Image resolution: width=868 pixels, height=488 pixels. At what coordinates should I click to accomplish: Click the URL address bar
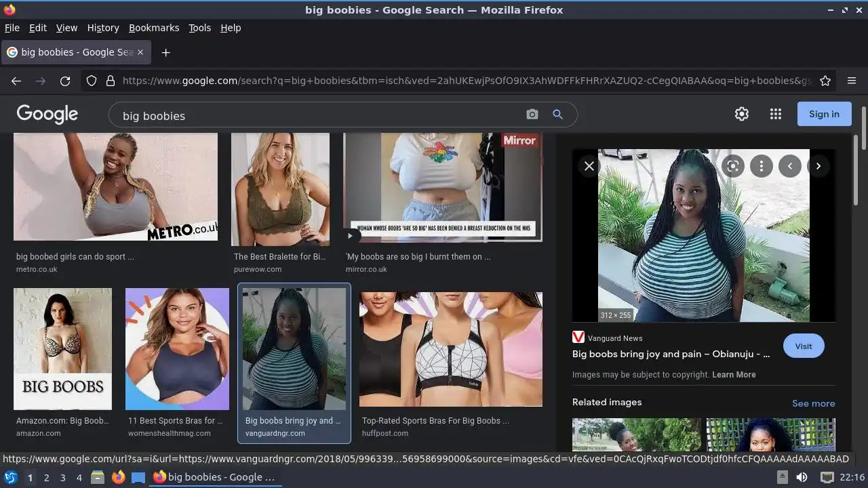[x=467, y=81]
